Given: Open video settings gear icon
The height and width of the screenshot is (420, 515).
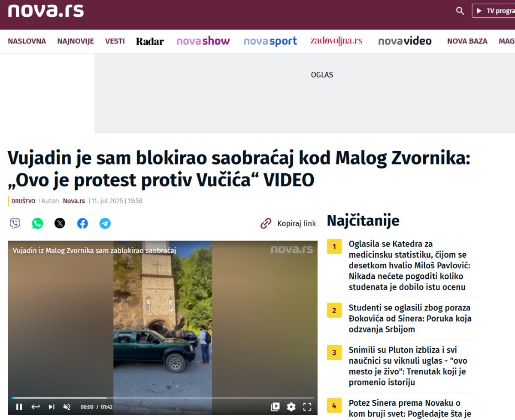Looking at the screenshot, I should point(291,407).
